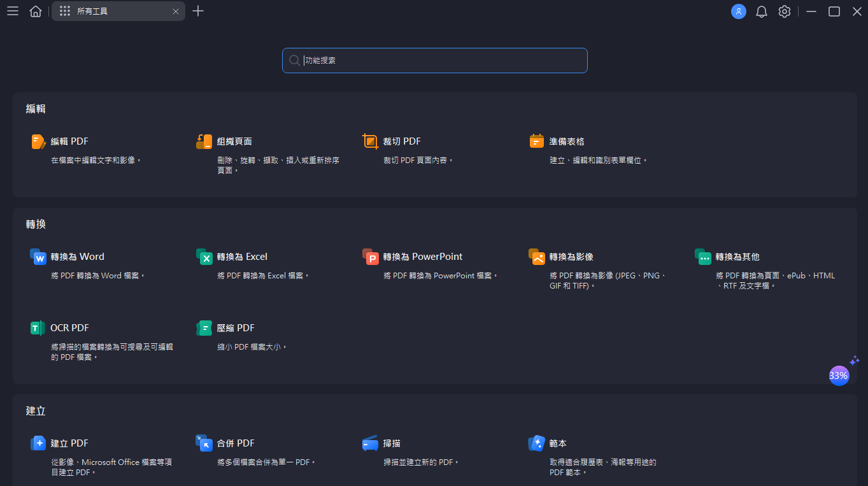The image size is (868, 486).
Task: Click the search magnifier icon
Action: click(294, 61)
